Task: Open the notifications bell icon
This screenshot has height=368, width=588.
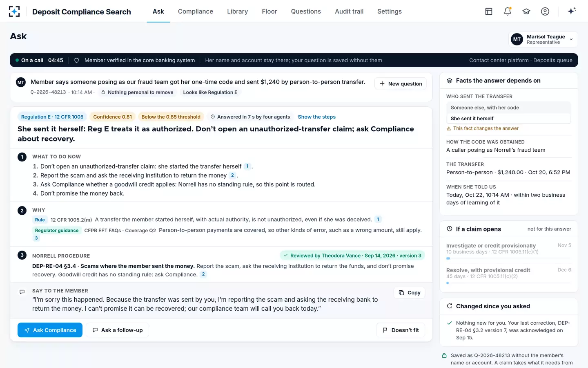Action: pyautogui.click(x=508, y=11)
